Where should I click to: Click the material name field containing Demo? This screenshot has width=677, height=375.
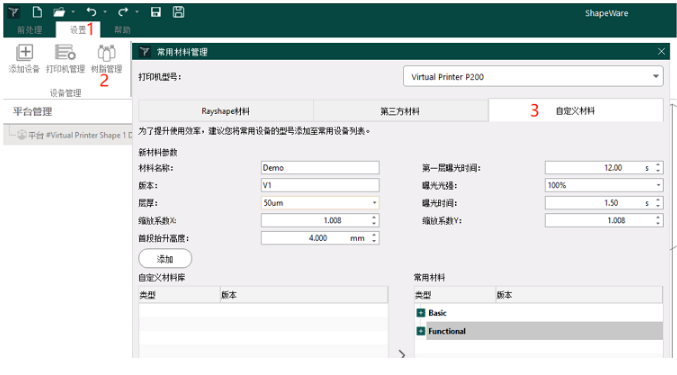click(x=320, y=167)
